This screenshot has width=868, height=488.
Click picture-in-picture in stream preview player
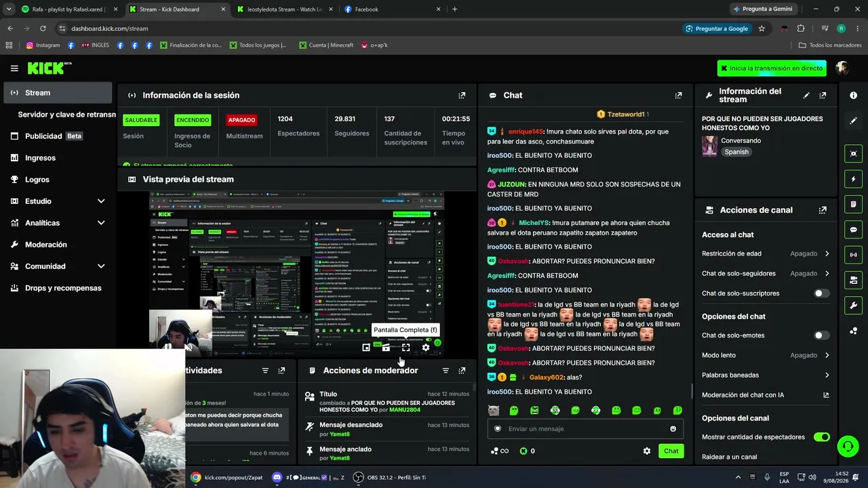point(366,348)
